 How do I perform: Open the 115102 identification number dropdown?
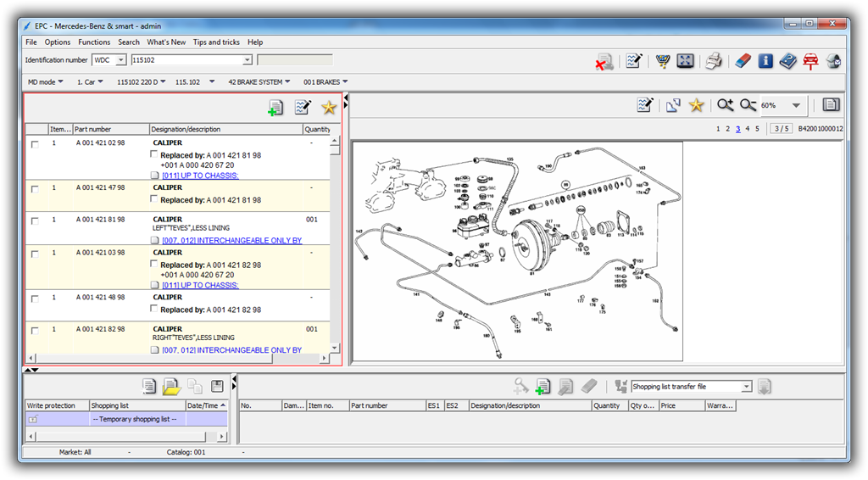(248, 60)
